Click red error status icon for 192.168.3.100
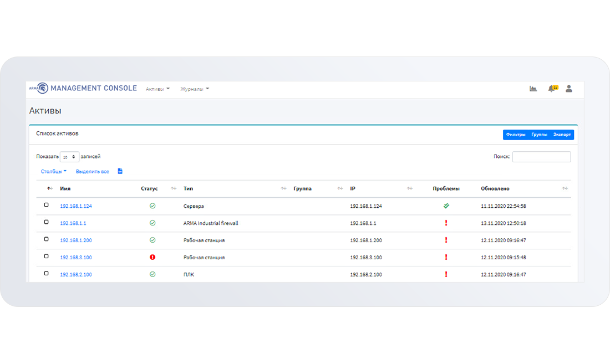Screen dimensions: 610x364 click(x=152, y=257)
